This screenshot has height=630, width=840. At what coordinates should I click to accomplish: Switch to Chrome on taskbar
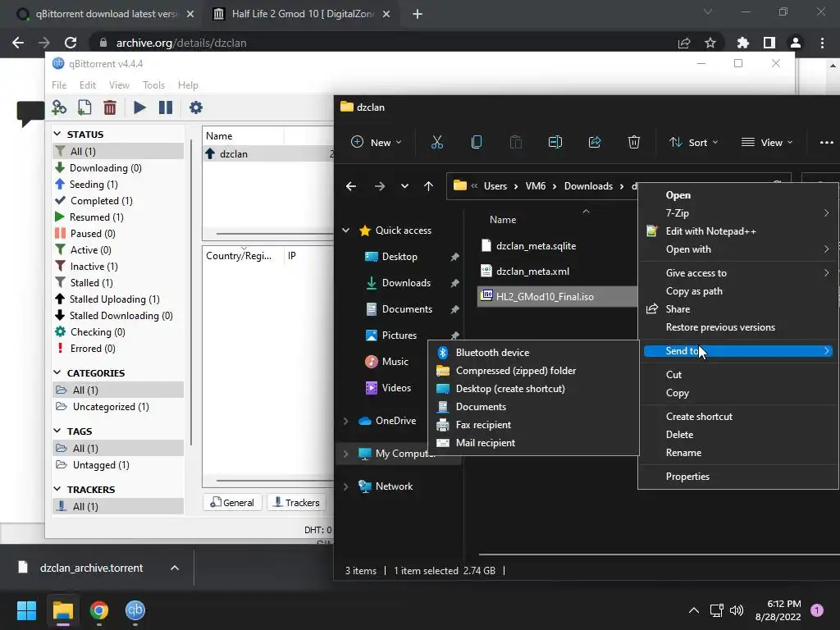(x=99, y=610)
